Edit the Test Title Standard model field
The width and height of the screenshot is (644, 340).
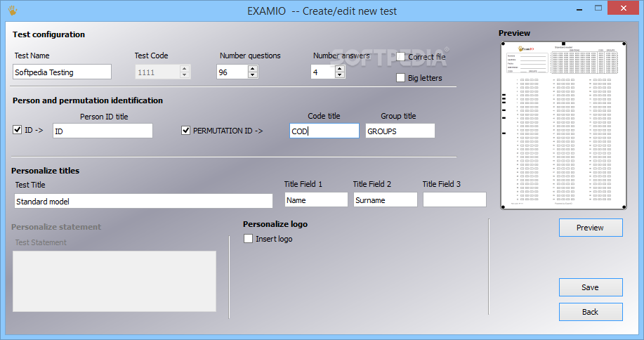click(143, 201)
